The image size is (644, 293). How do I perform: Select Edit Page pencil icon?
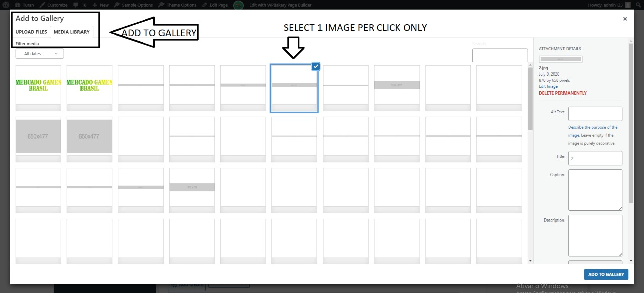coord(205,5)
